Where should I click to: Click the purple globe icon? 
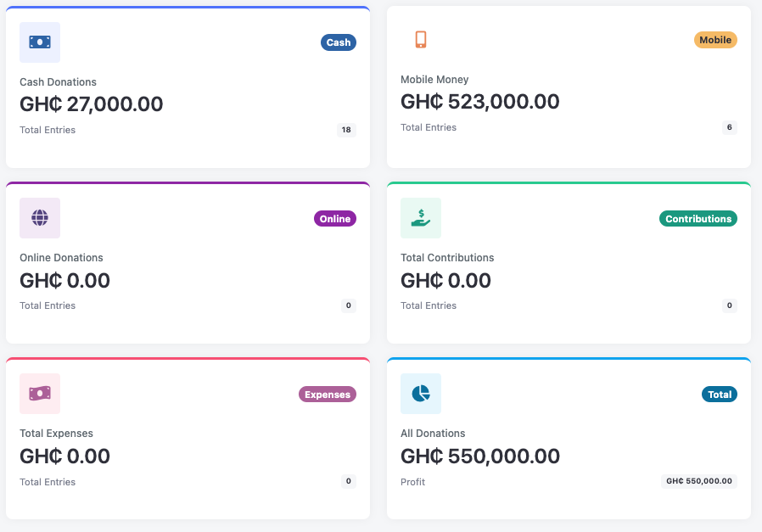point(40,218)
